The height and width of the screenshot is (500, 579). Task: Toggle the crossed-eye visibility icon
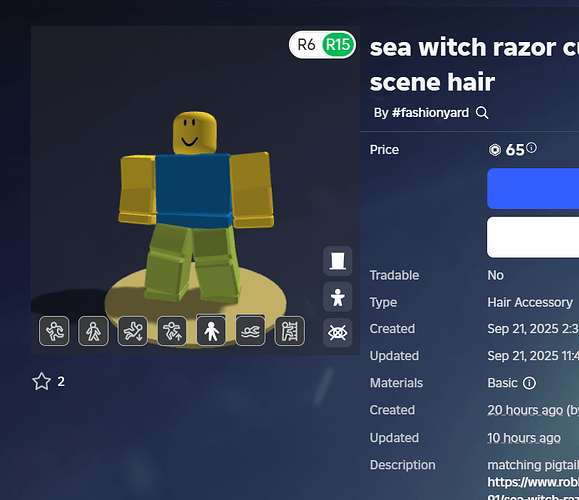pyautogui.click(x=338, y=333)
